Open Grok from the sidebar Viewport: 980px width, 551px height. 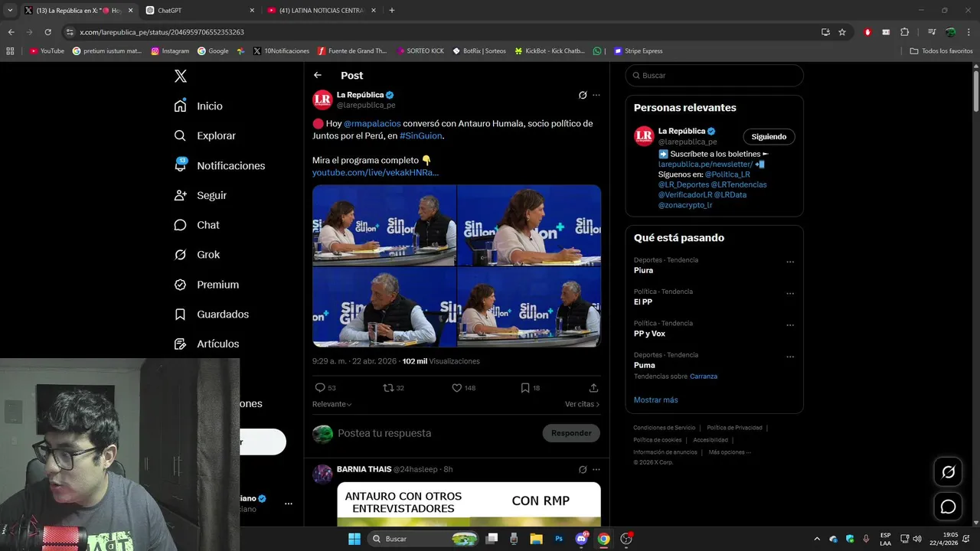click(x=197, y=255)
